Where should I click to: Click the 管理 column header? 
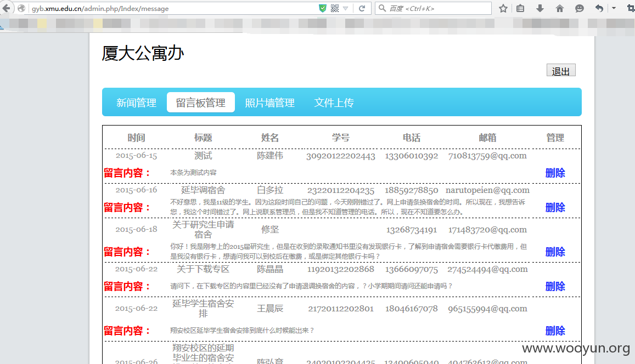click(x=555, y=138)
